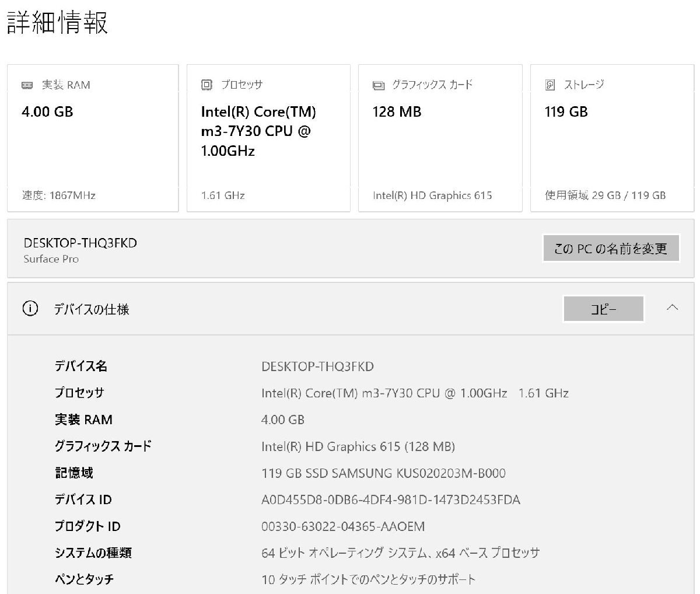700x594 pixels.
Task: Click the 実装 RAM memory chip icon
Action: (28, 84)
